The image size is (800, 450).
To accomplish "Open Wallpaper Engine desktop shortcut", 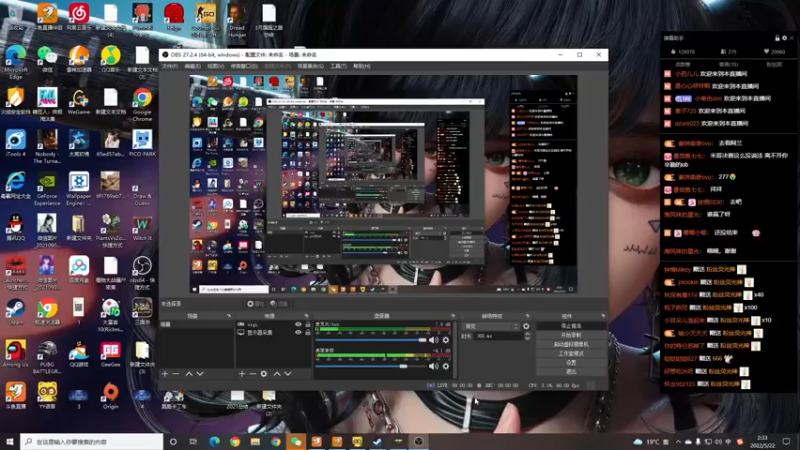I will click(x=79, y=189).
